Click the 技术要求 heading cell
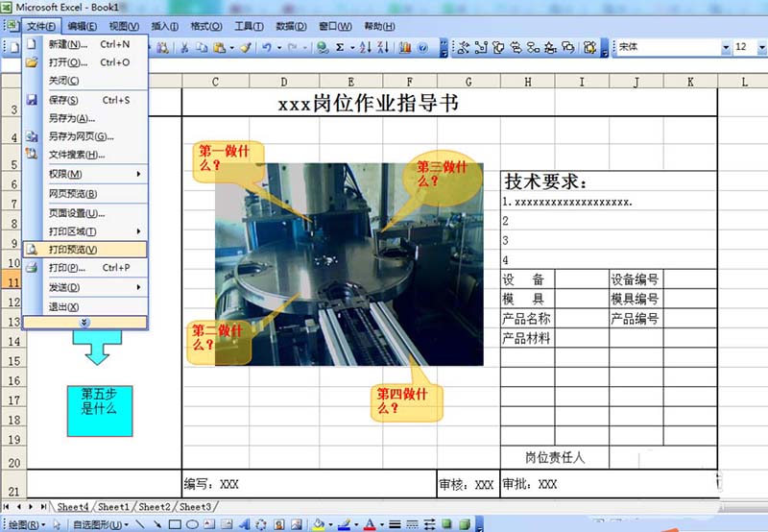 coord(547,181)
